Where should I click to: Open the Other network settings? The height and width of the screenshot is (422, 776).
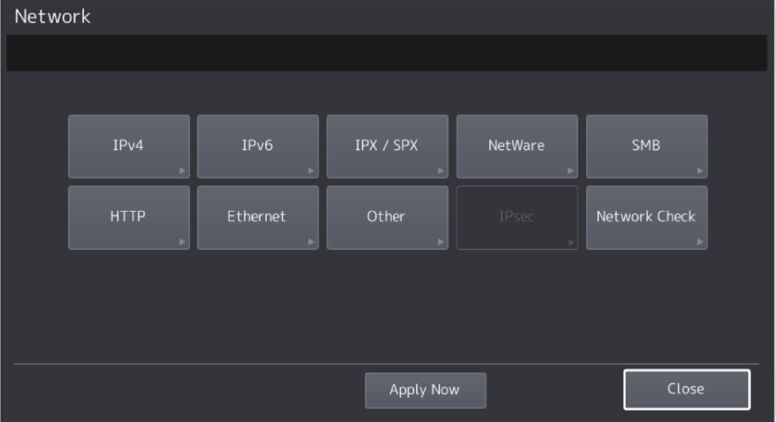tap(387, 217)
